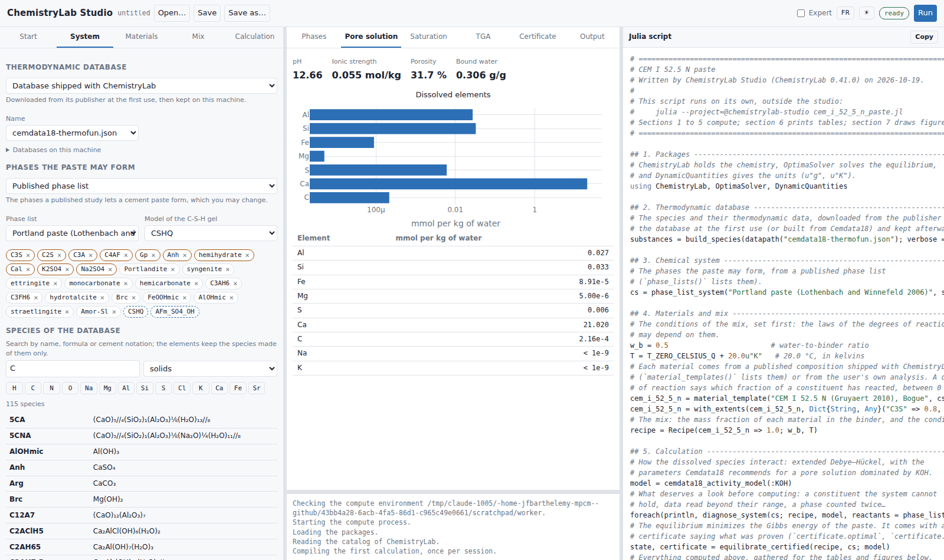This screenshot has width=944, height=560.
Task: Toggle the Al element filter
Action: (126, 388)
